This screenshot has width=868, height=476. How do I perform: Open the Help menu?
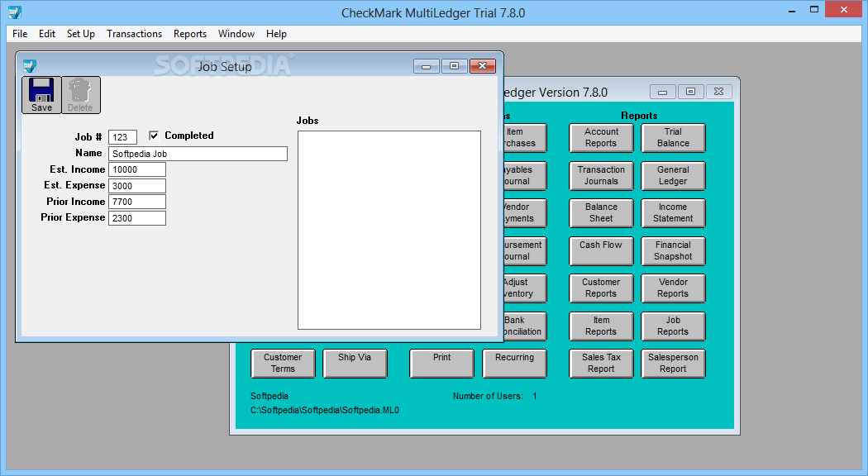point(276,34)
